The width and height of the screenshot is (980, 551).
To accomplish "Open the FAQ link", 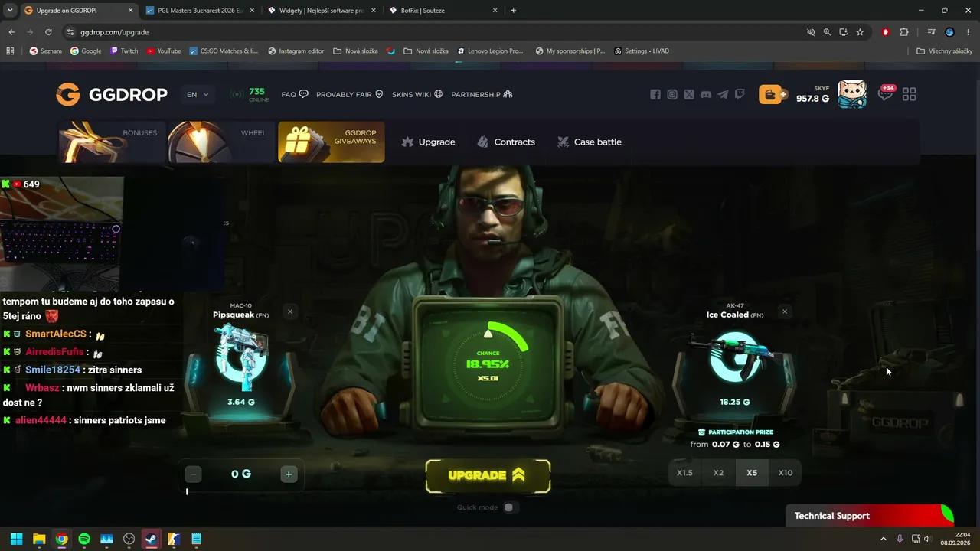I will pos(295,94).
